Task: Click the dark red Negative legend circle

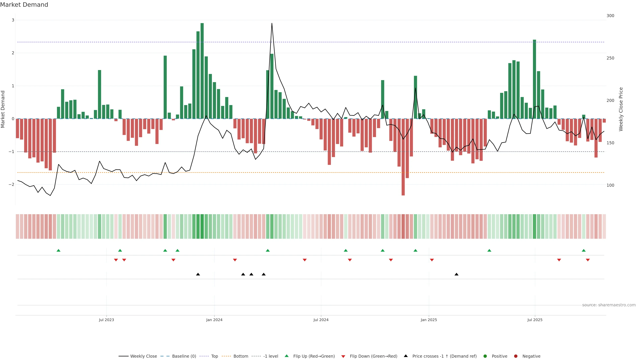Action: [516, 356]
